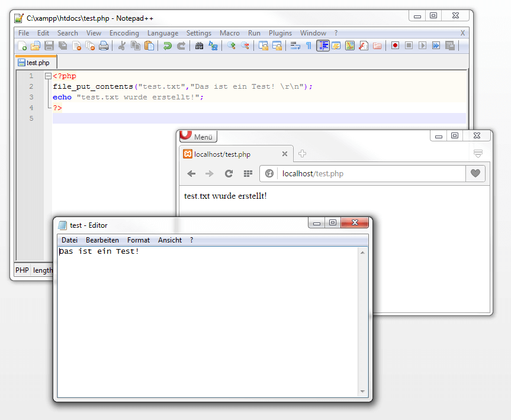Open the Edit menu in Notepad++

pyautogui.click(x=43, y=33)
